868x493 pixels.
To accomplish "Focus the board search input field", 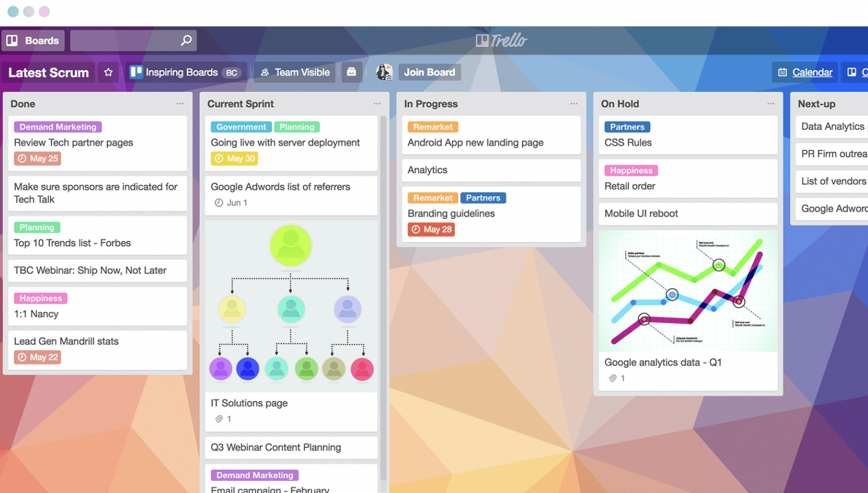I will (x=133, y=41).
